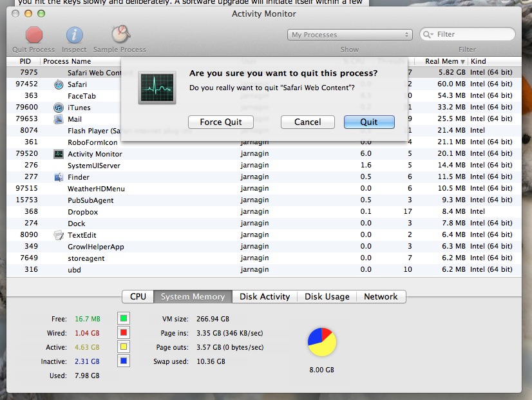Select the SystemUIServer process row
Image resolution: width=532 pixels, height=400 pixels.
click(x=264, y=166)
